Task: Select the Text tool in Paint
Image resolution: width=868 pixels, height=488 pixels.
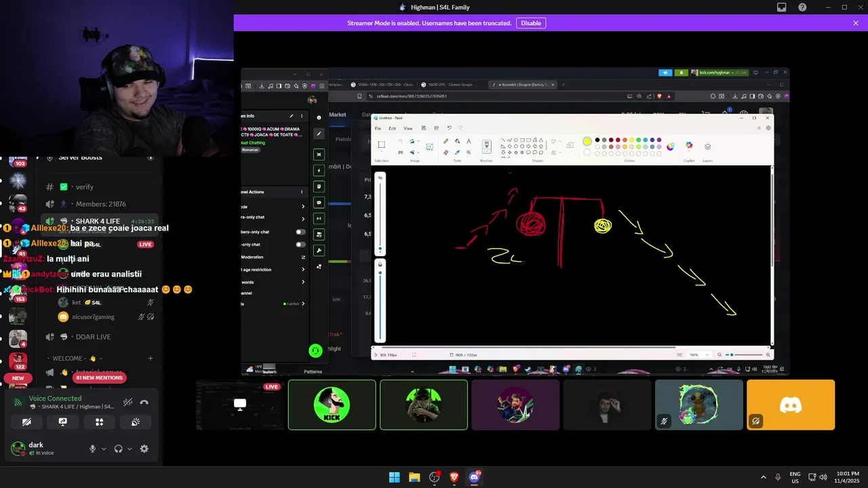Action: click(469, 141)
